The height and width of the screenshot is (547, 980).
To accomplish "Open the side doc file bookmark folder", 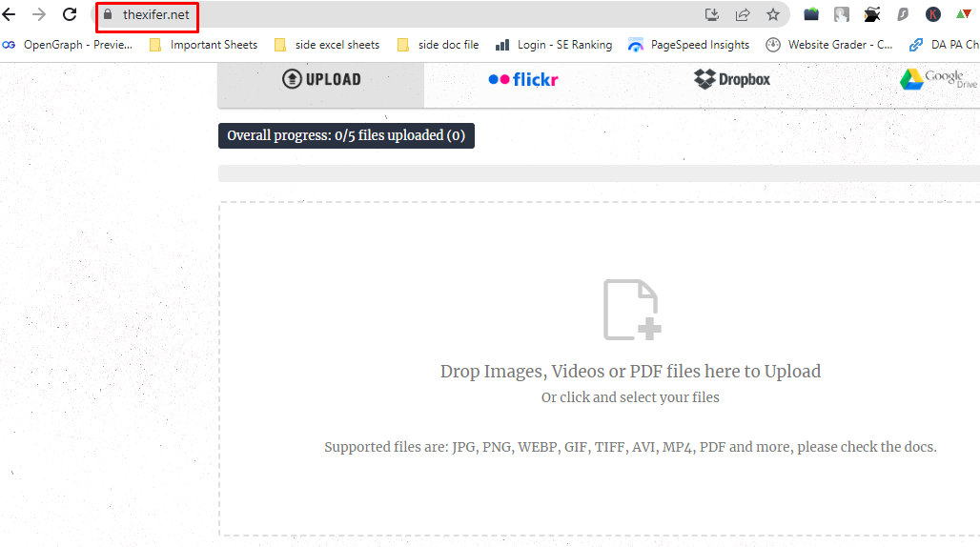I will (x=439, y=45).
